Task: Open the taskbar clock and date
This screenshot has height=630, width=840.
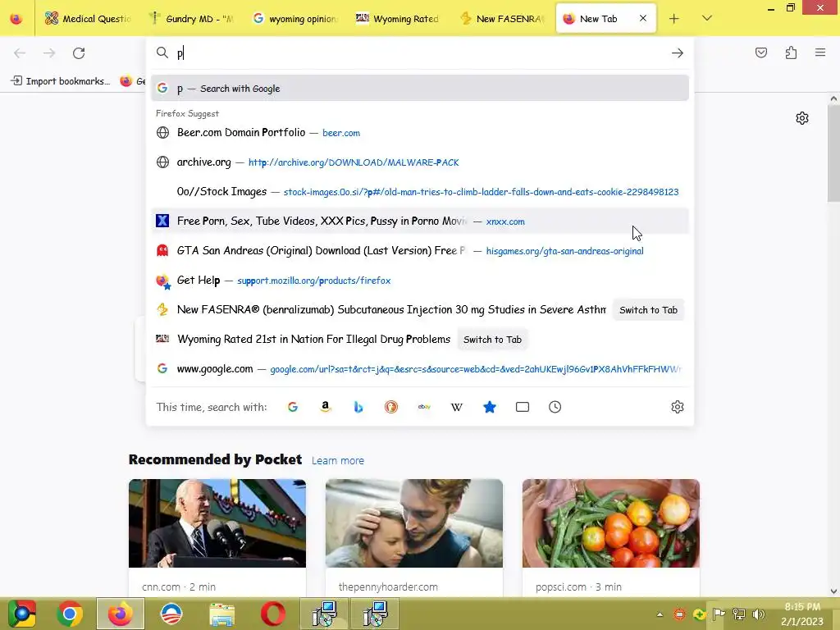Action: (802, 614)
